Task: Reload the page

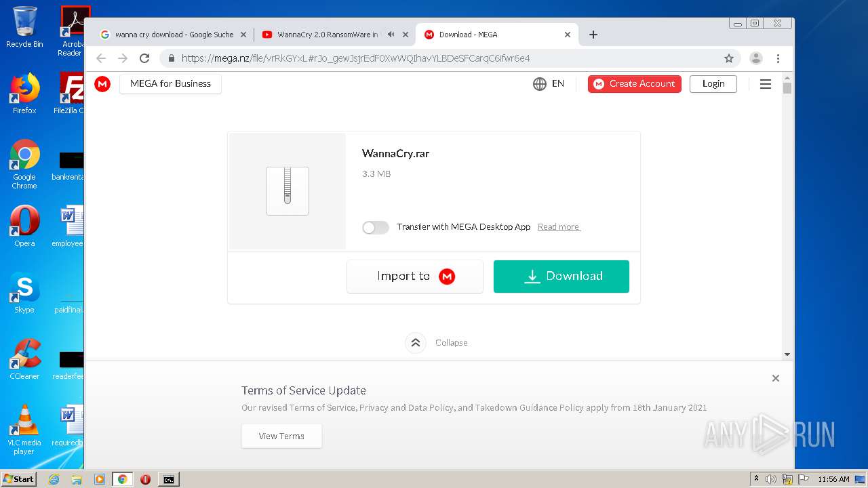Action: pos(144,58)
